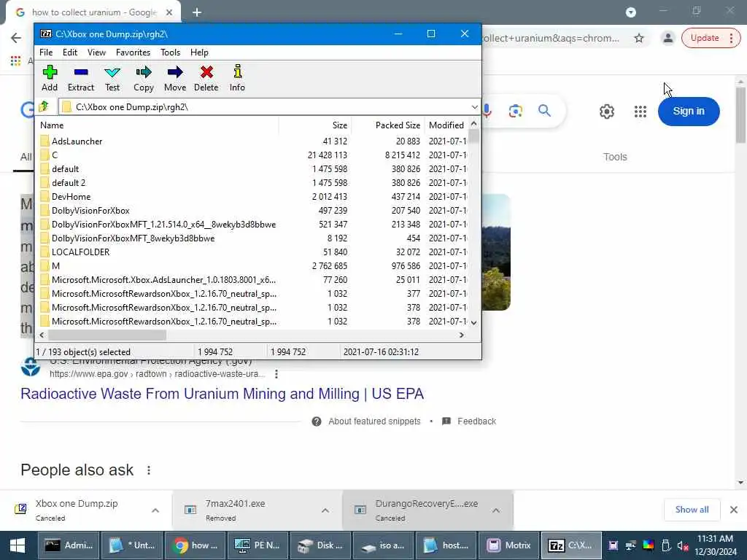Viewport: 747px width, 560px height.
Task: Open the Tools option on Google results
Action: (614, 157)
